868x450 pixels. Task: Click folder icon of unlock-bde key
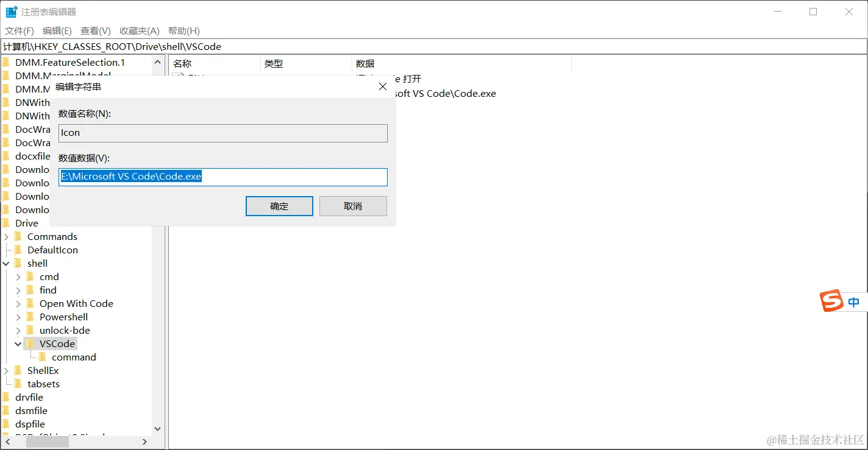pyautogui.click(x=30, y=330)
